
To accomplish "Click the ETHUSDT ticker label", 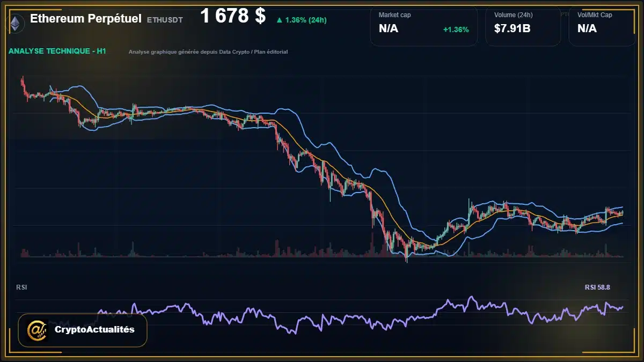I will 165,20.
